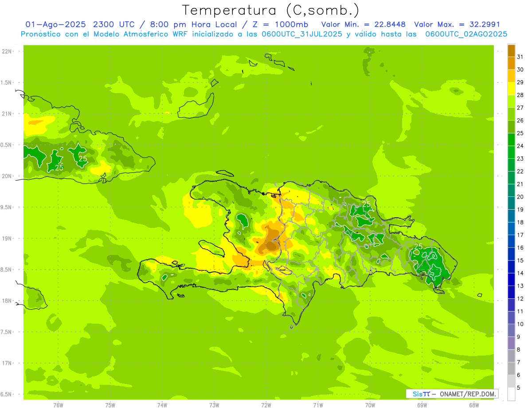Pick the green legend swatch between 23 and 24
This screenshot has height=411, width=532.
click(511, 152)
